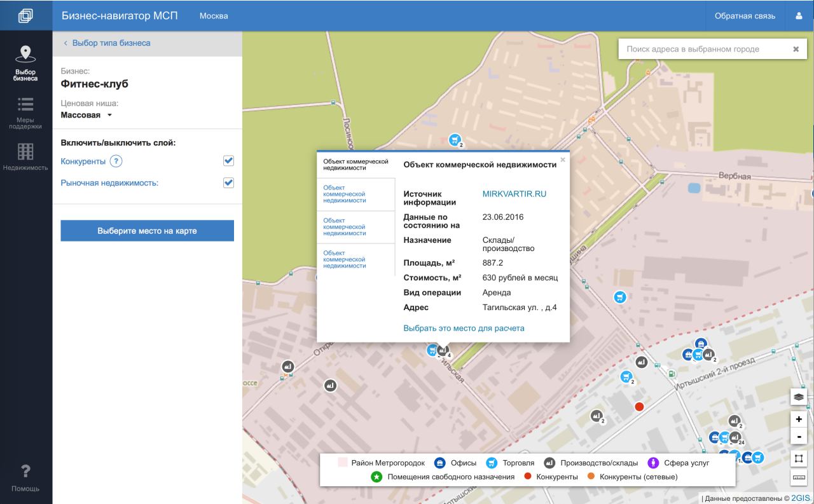814x504 pixels.
Task: Zoom out on the map
Action: tap(799, 437)
